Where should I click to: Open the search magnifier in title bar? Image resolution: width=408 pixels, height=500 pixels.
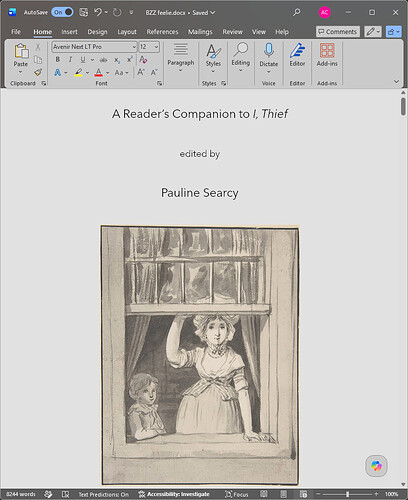coord(296,12)
